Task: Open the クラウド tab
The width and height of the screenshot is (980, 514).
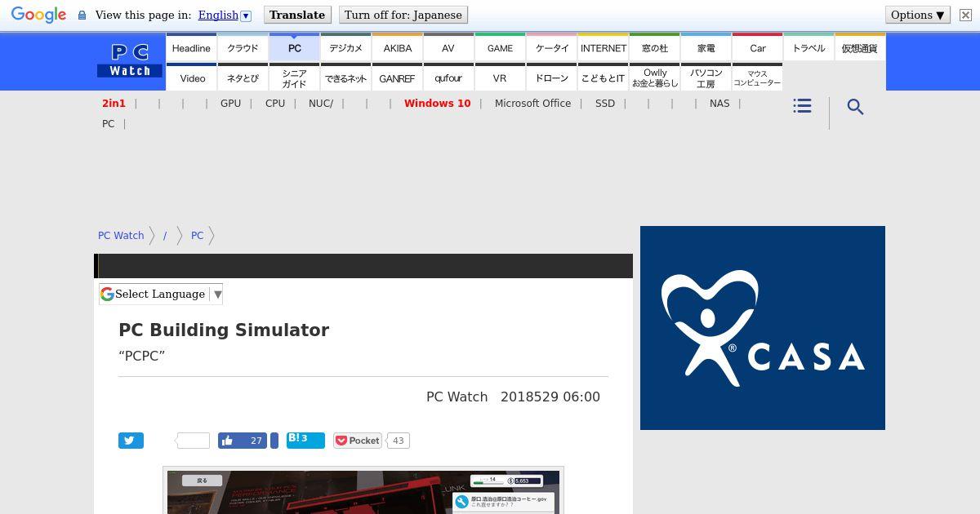Action: [243, 48]
